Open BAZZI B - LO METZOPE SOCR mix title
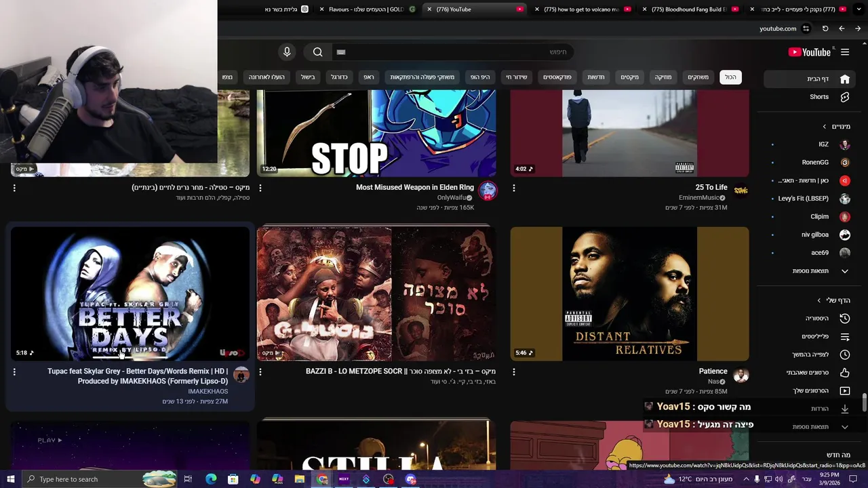This screenshot has width=868, height=488. (x=401, y=371)
